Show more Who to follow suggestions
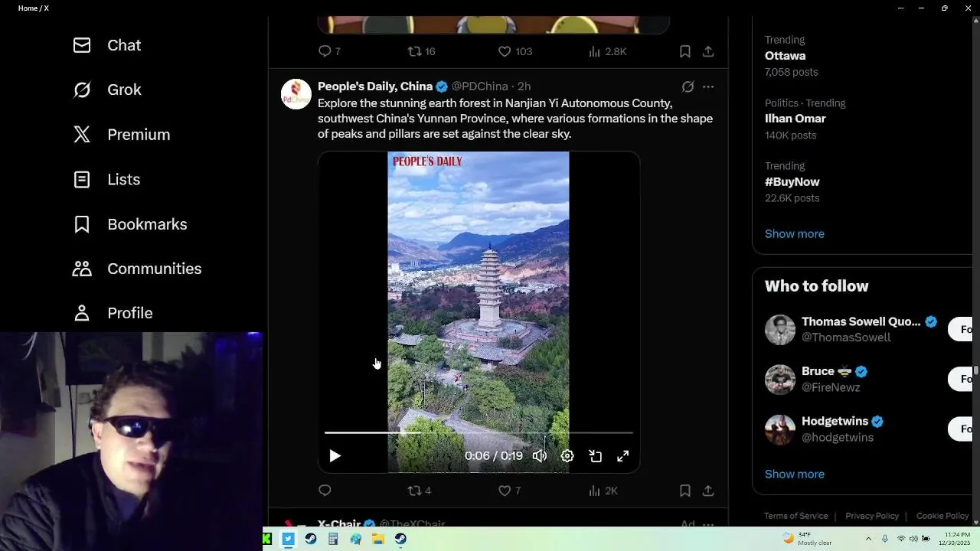The width and height of the screenshot is (980, 551). pos(795,474)
